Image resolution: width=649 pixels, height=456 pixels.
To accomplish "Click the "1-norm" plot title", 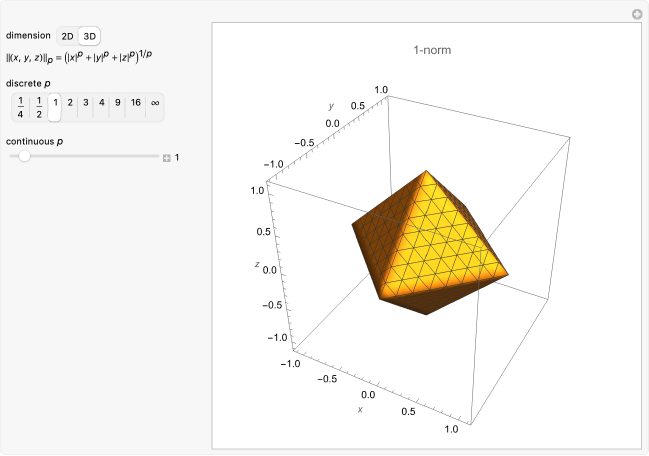I will [435, 49].
